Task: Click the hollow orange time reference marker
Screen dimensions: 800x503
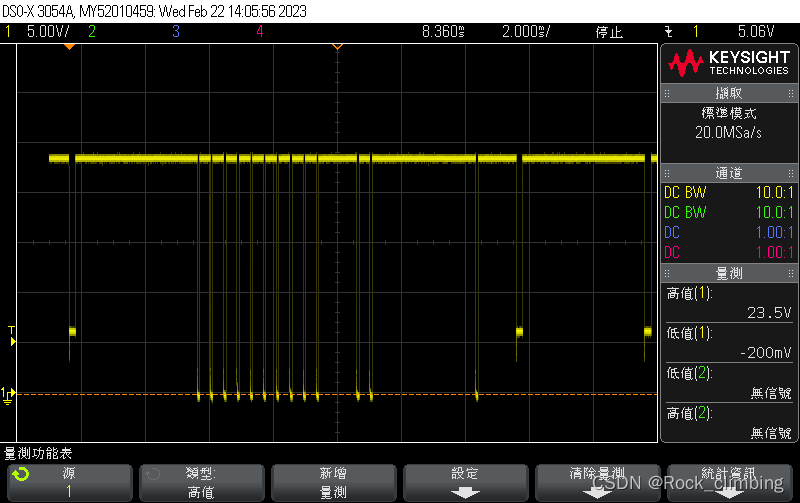Action: coord(337,47)
